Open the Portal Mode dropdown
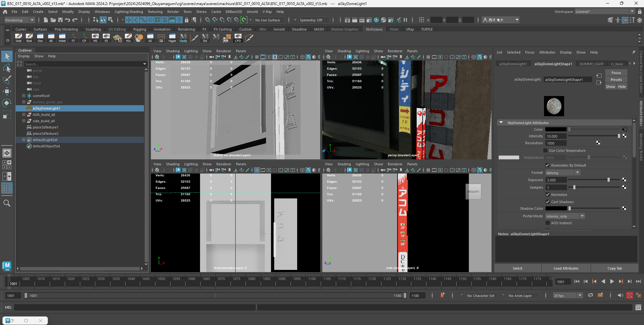The image size is (644, 325). [x=565, y=216]
